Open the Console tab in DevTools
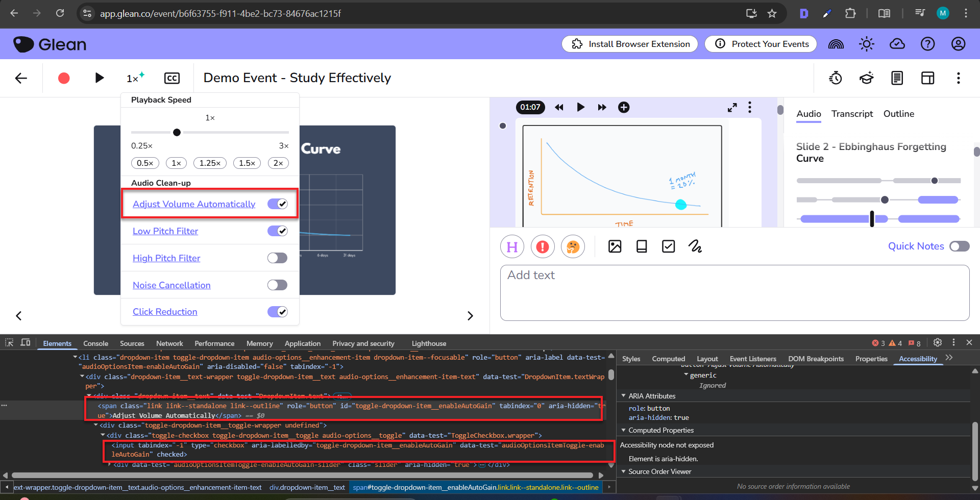 [95, 343]
